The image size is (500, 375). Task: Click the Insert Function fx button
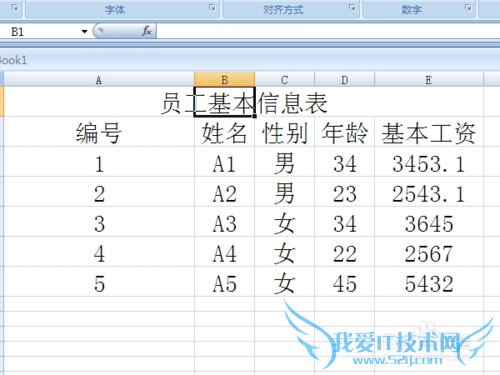click(146, 31)
